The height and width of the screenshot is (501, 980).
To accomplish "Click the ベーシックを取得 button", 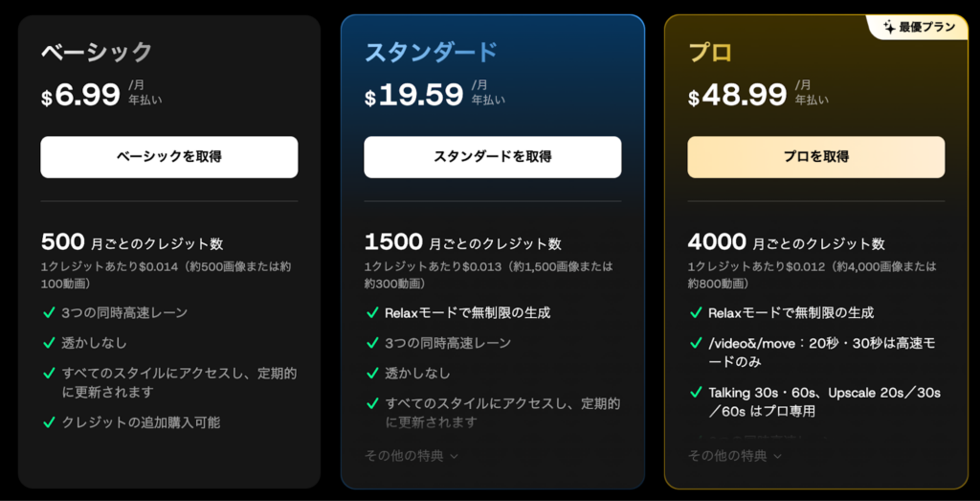I will click(168, 156).
